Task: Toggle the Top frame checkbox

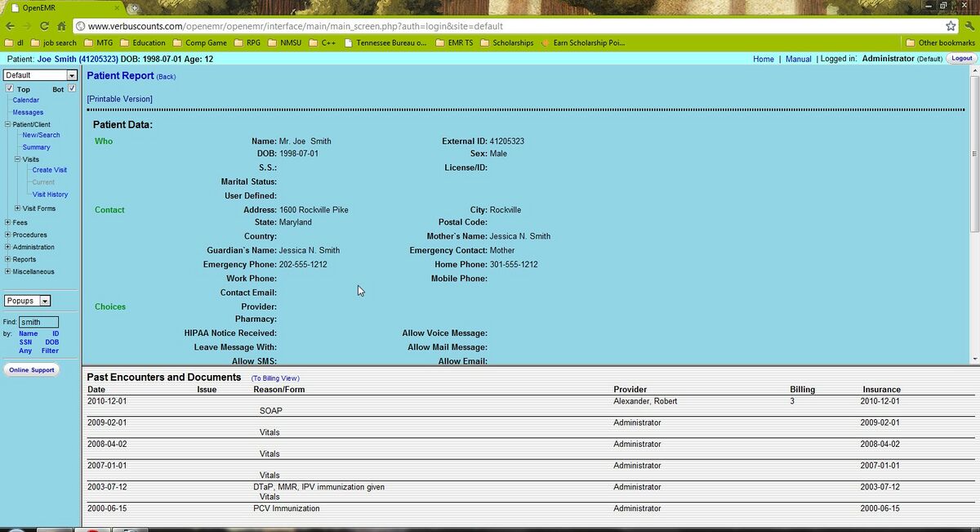Action: click(9, 88)
